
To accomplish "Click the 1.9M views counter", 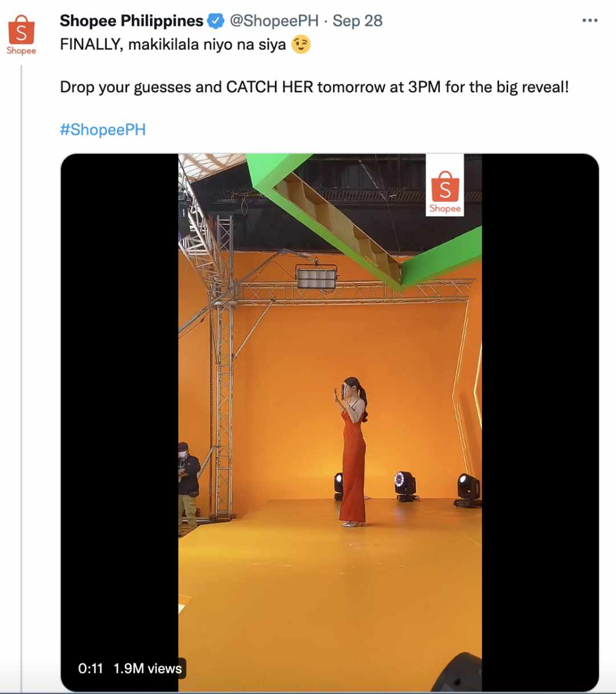I will pyautogui.click(x=148, y=668).
